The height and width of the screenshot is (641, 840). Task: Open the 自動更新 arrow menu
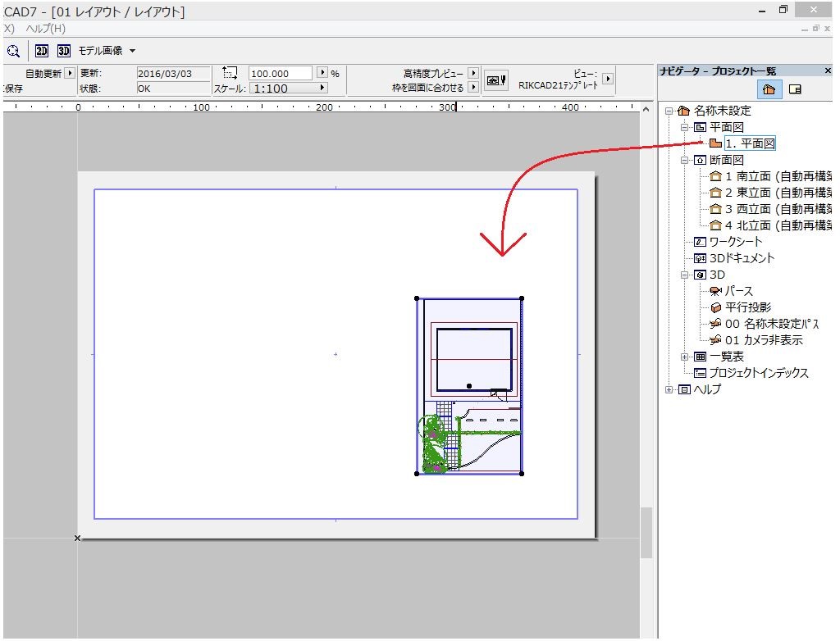click(70, 73)
